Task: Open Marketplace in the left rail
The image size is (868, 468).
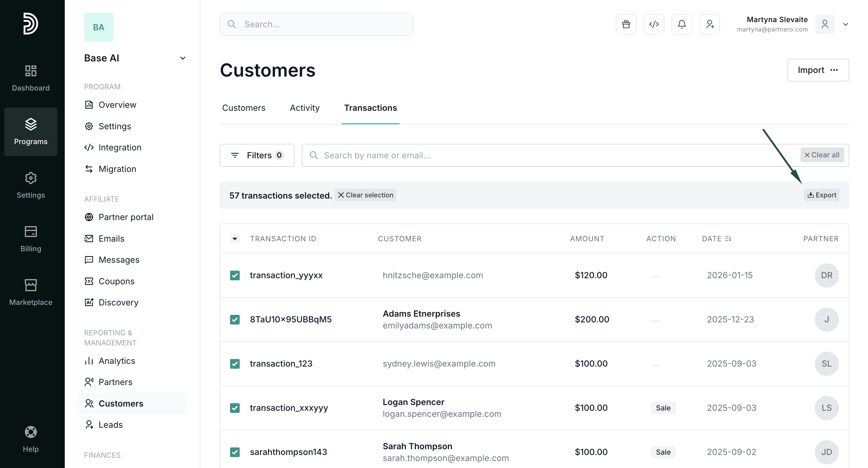Action: [x=31, y=292]
